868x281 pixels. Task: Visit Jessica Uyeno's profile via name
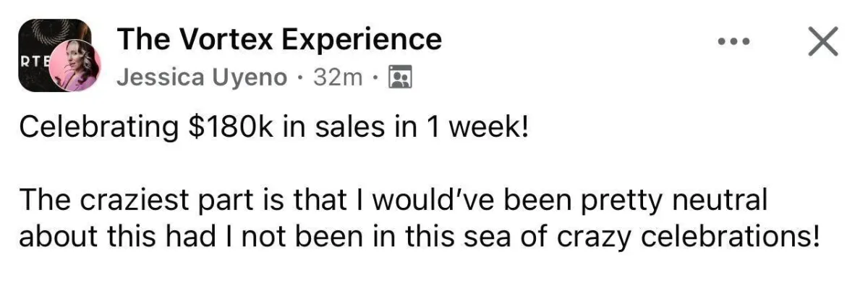(201, 77)
